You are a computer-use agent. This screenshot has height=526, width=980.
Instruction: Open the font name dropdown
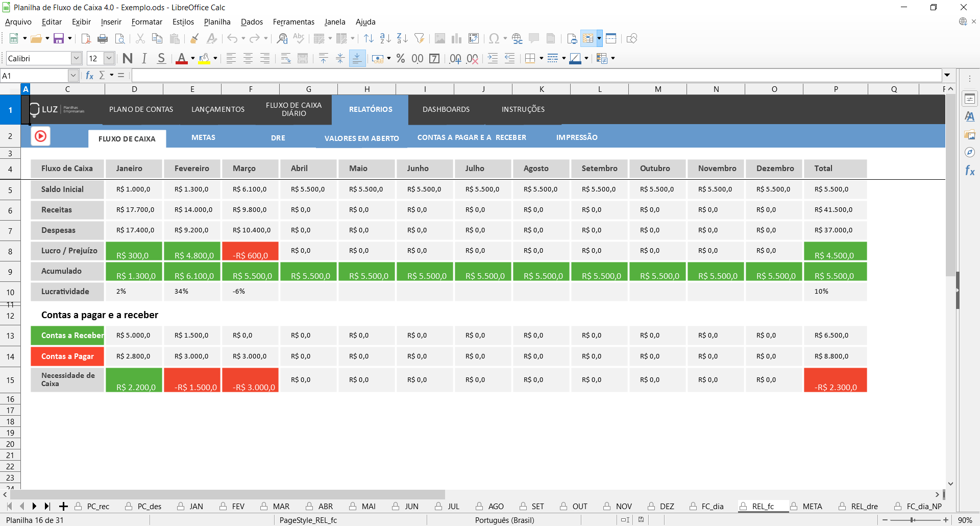tap(76, 59)
